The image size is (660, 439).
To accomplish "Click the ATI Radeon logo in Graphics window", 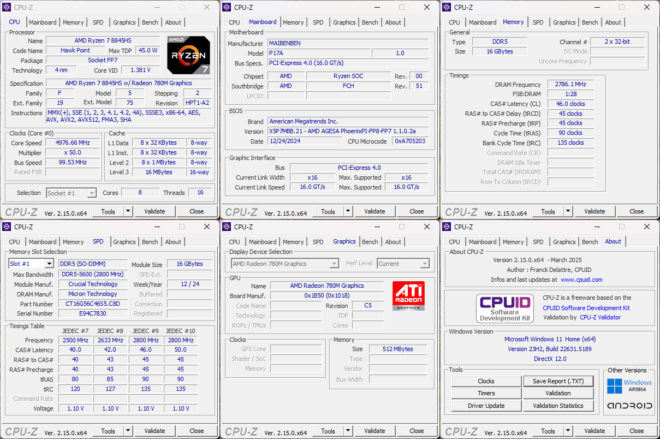I will 408,295.
